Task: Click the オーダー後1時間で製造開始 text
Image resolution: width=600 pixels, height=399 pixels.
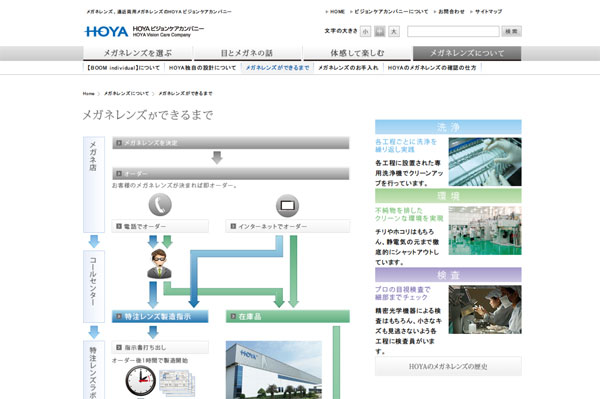Action: click(x=150, y=360)
